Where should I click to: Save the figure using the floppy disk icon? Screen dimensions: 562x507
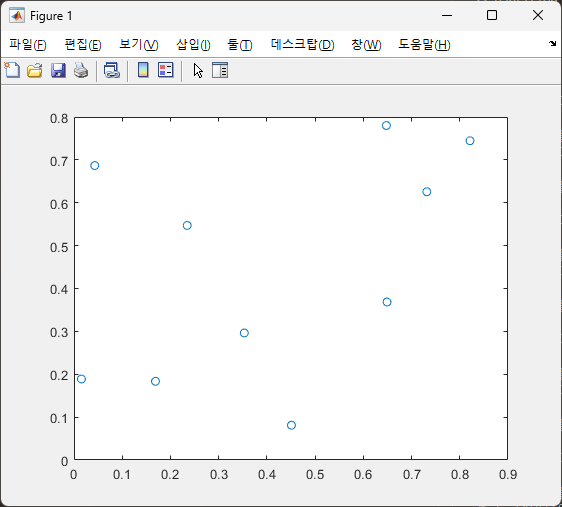tap(58, 70)
